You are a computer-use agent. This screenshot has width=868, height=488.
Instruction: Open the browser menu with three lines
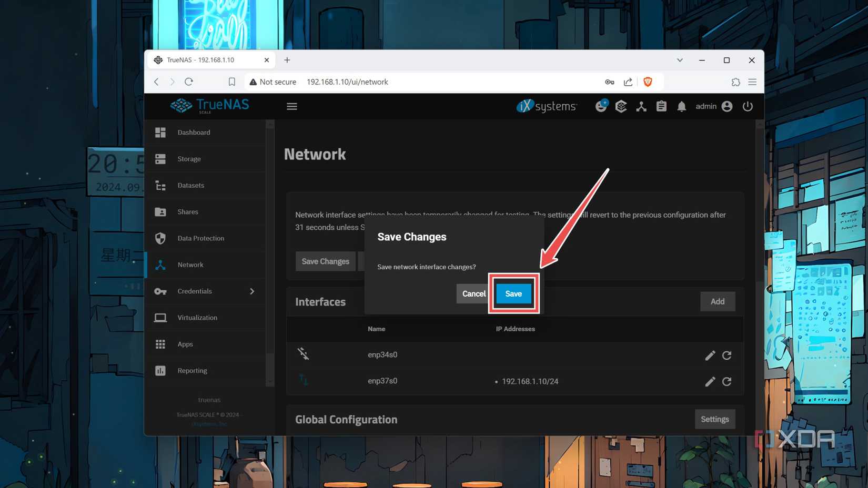752,82
